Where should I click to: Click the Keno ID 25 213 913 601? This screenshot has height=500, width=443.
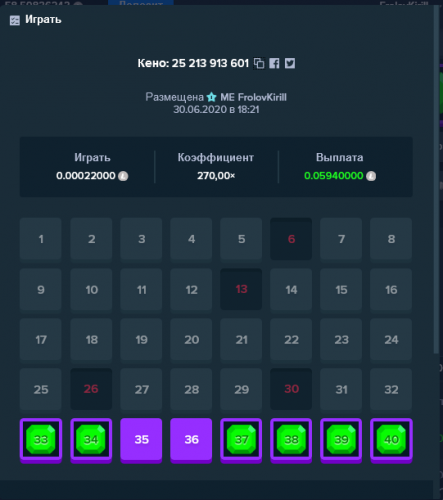(x=210, y=63)
